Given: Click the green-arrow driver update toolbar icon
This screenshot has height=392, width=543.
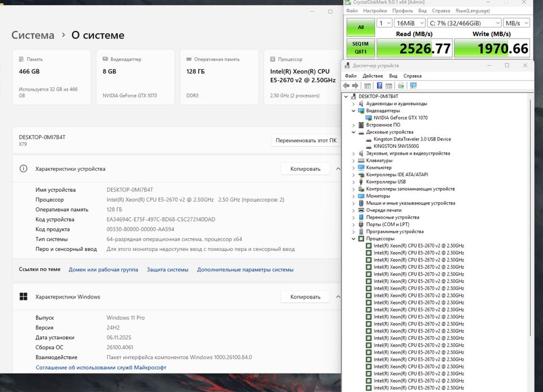Looking at the screenshot, I should [401, 86].
